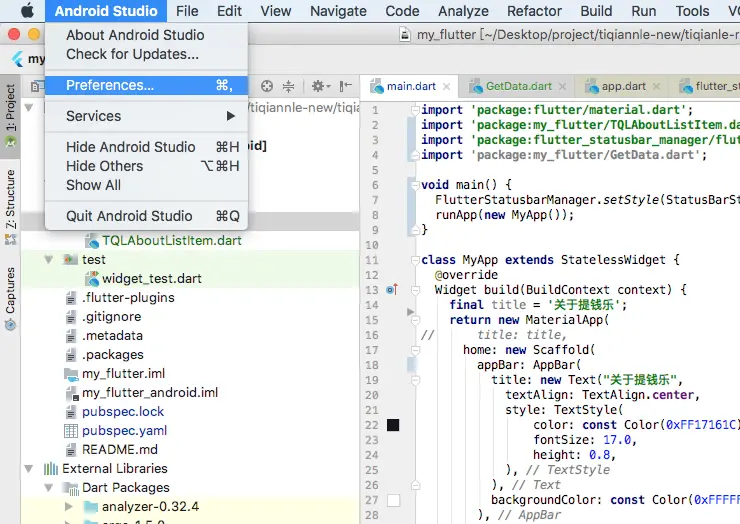The width and height of the screenshot is (740, 524).
Task: Fold the import block at line 1
Action: [415, 110]
